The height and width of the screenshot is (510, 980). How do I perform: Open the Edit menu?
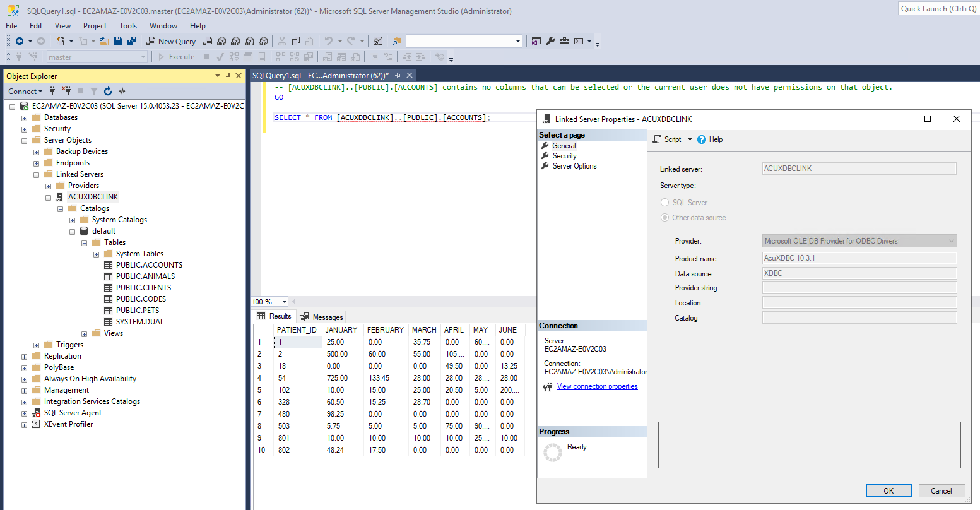coord(36,26)
